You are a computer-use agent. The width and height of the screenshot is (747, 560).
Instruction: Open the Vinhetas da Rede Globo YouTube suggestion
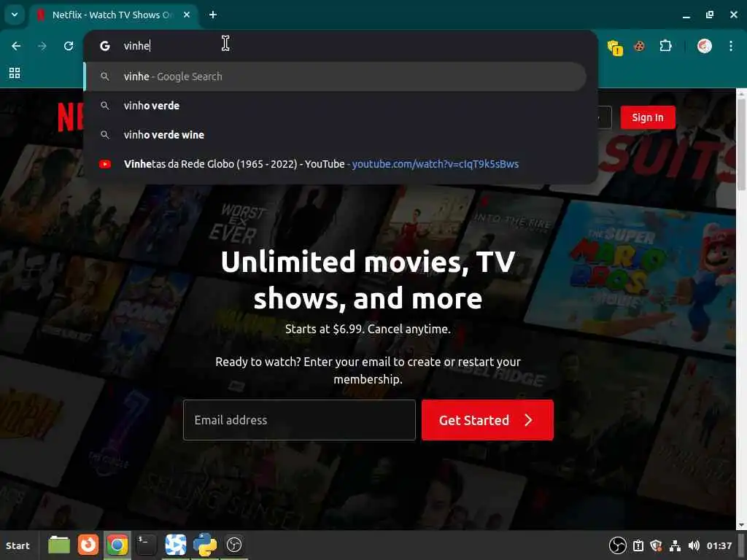pyautogui.click(x=335, y=164)
